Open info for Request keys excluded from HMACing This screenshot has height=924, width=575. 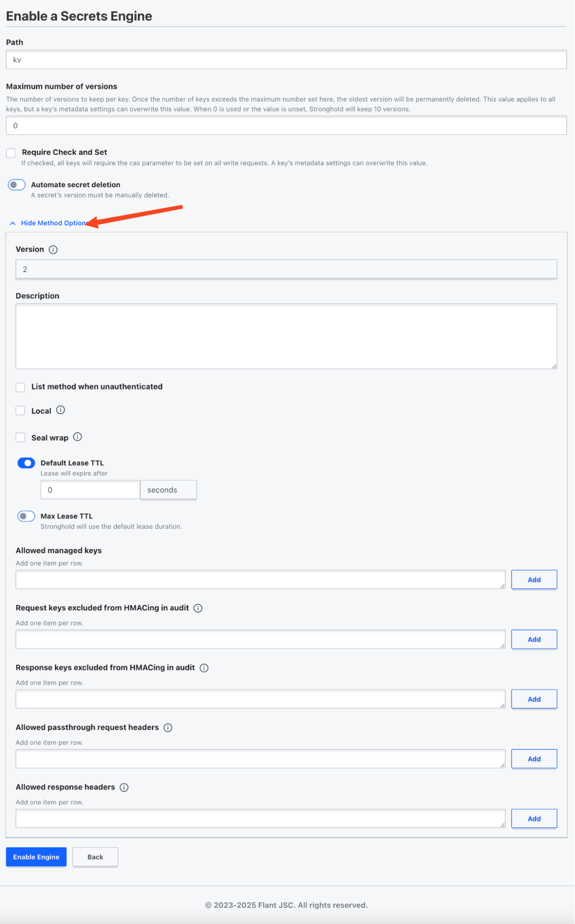point(198,608)
